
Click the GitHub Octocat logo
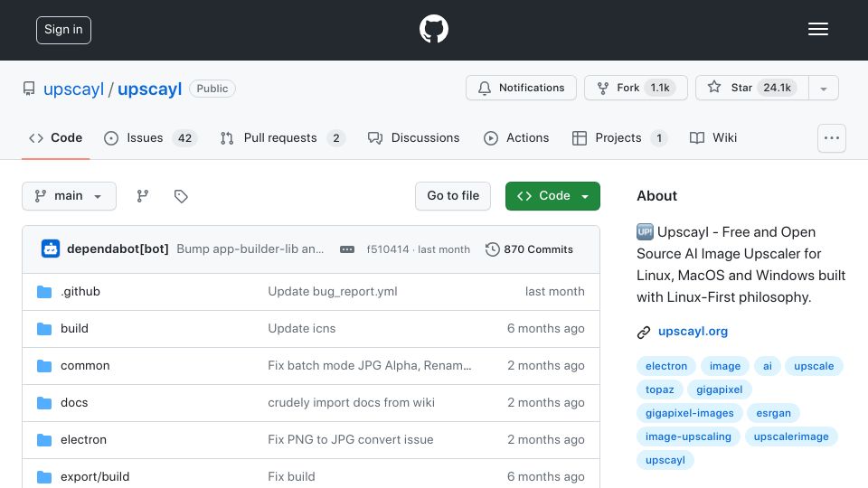433,29
